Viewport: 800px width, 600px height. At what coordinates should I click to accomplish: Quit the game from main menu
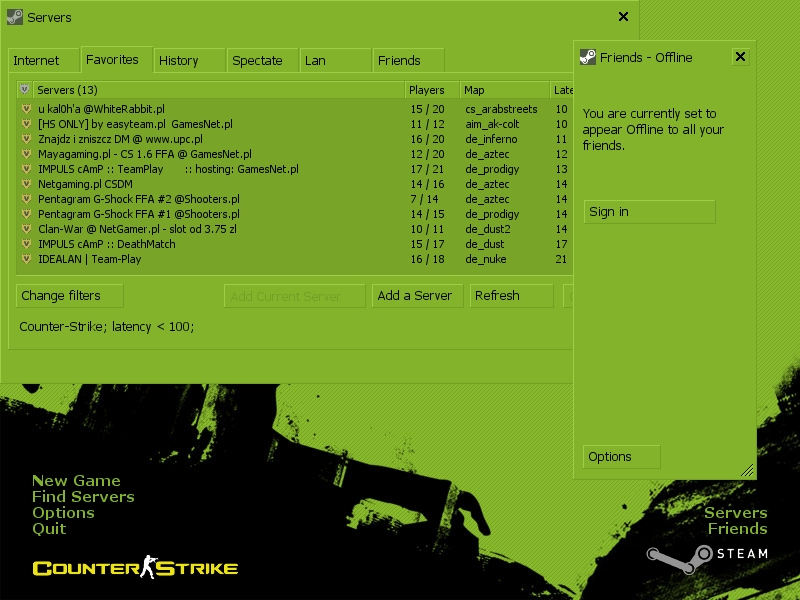49,529
